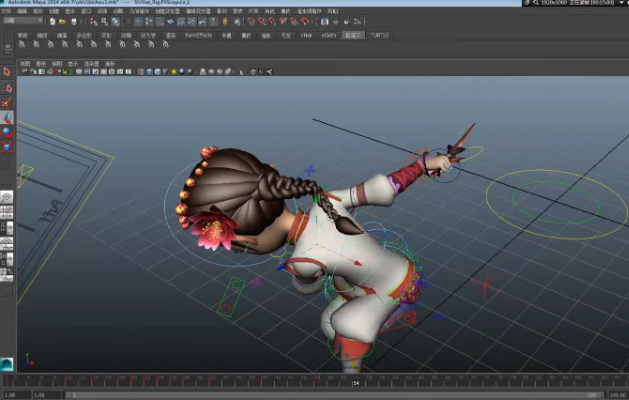Open the 窗口 (Window) menu
The image size is (629, 400).
point(86,11)
